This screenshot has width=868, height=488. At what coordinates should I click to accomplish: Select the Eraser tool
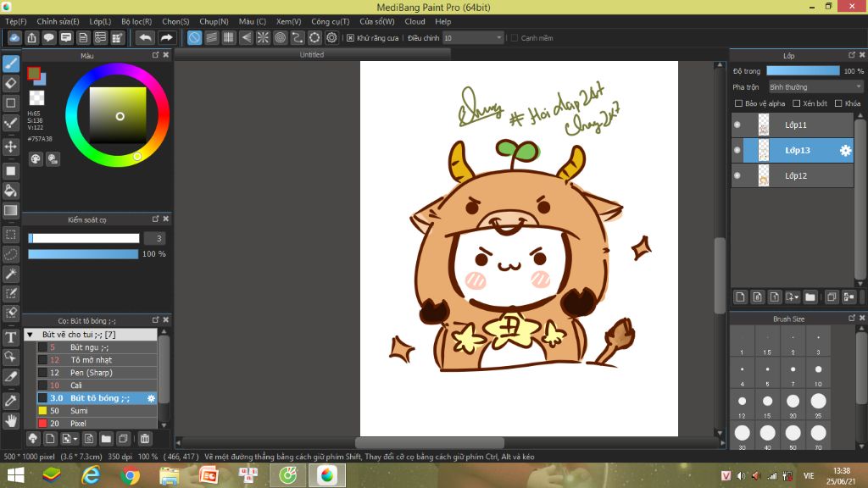pos(10,83)
